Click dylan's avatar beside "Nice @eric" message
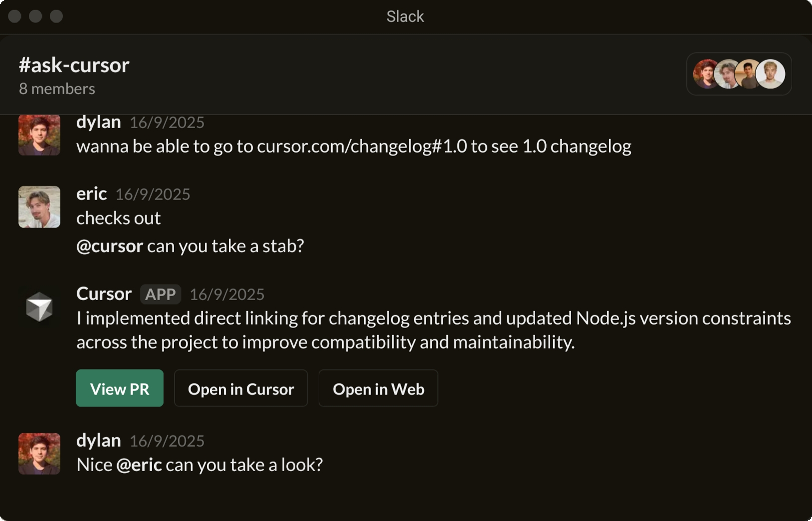Screen dimensions: 812x521 pyautogui.click(x=39, y=454)
